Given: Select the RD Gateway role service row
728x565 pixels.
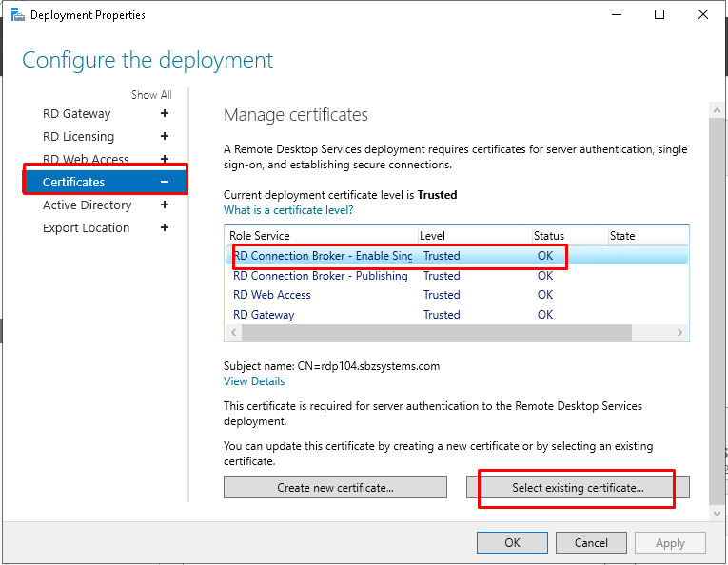Looking at the screenshot, I should tap(264, 315).
